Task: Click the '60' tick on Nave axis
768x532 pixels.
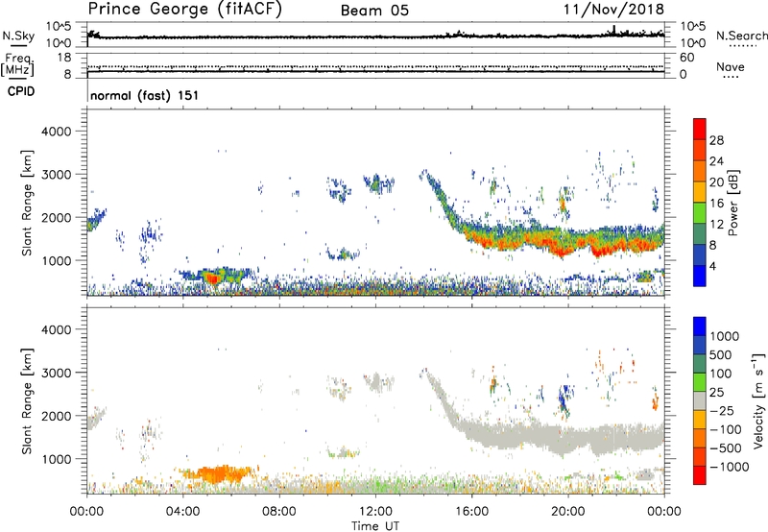Action: 687,58
